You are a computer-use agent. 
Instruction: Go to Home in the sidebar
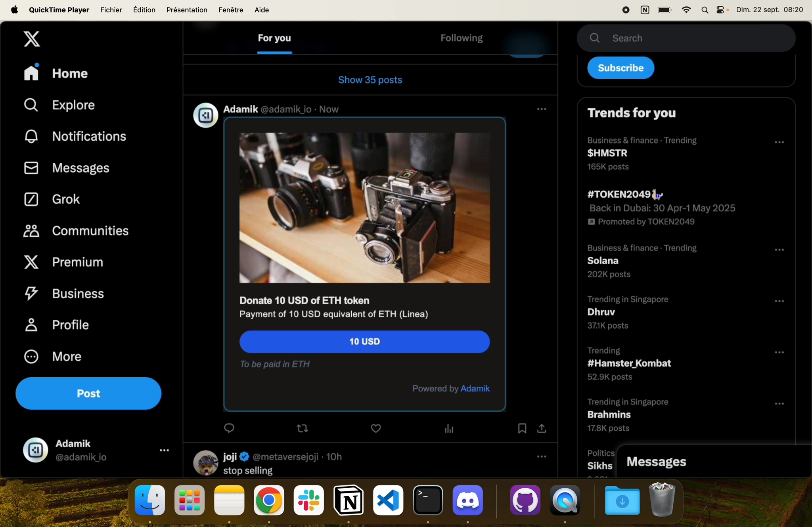pyautogui.click(x=56, y=73)
